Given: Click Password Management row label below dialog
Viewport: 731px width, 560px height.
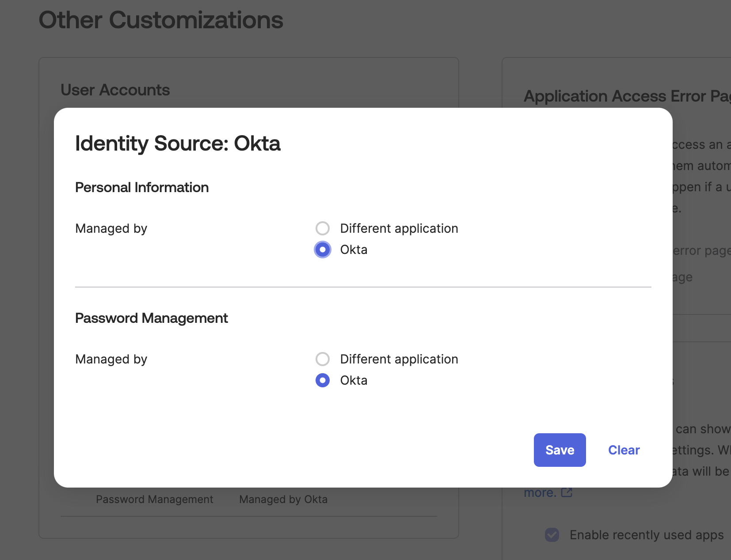Looking at the screenshot, I should 154,499.
